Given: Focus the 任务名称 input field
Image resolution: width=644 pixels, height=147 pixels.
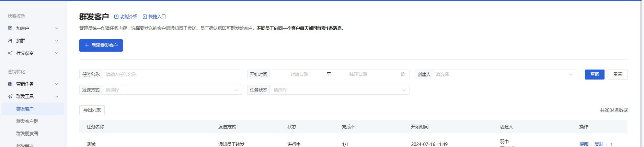Looking at the screenshot, I should (x=172, y=74).
